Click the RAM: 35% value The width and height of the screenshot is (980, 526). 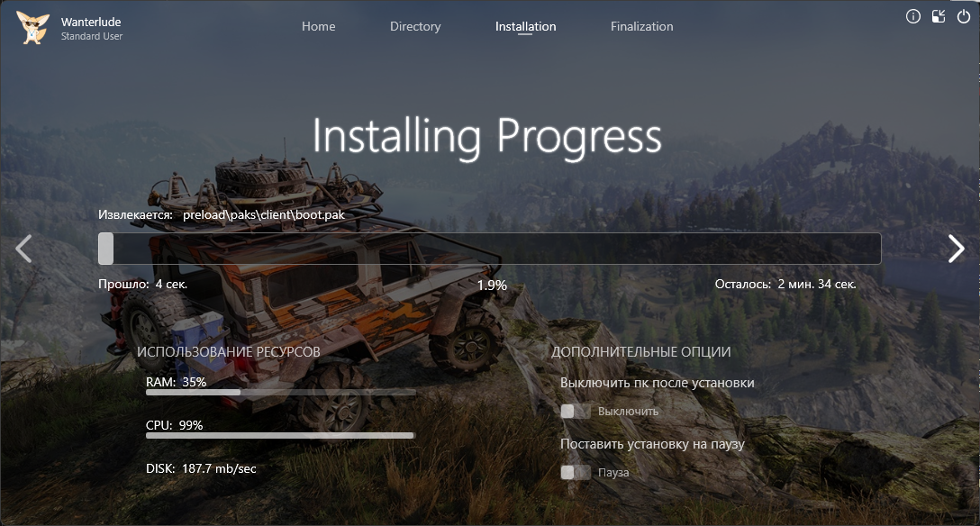(x=176, y=382)
